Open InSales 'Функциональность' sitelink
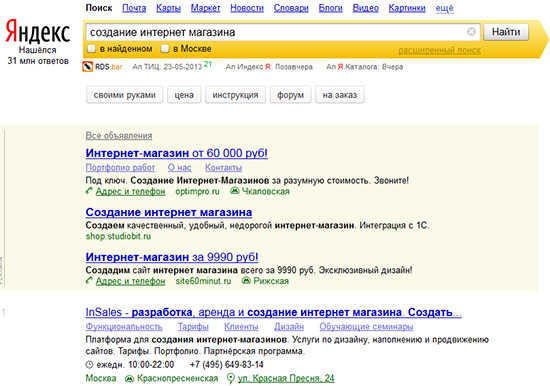Viewport: 550px width, 386px height. 124,327
